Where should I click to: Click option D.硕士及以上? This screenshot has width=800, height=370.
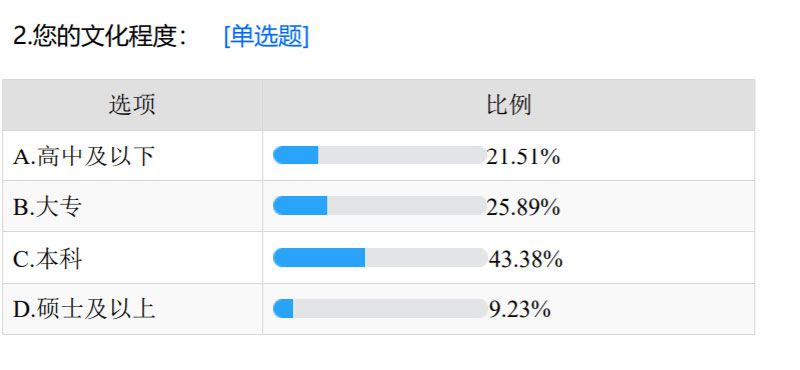[84, 309]
